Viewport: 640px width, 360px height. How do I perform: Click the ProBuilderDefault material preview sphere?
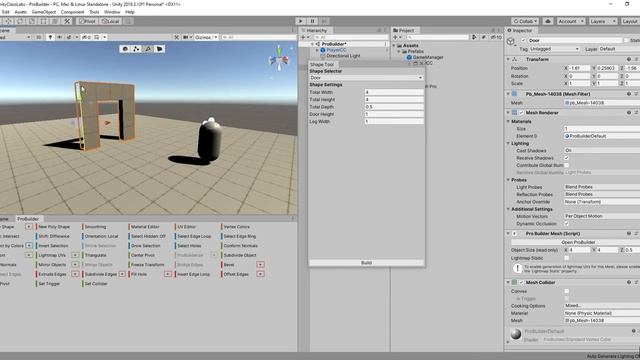click(x=516, y=334)
